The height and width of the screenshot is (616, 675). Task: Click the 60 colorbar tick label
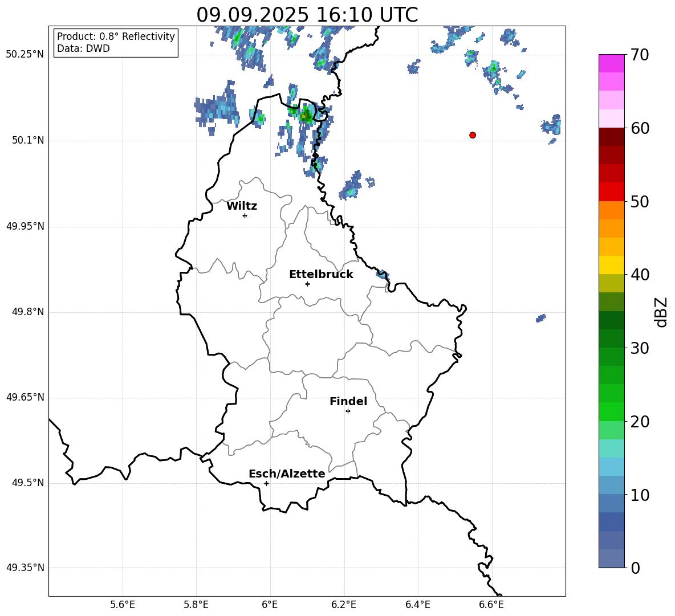(x=640, y=128)
